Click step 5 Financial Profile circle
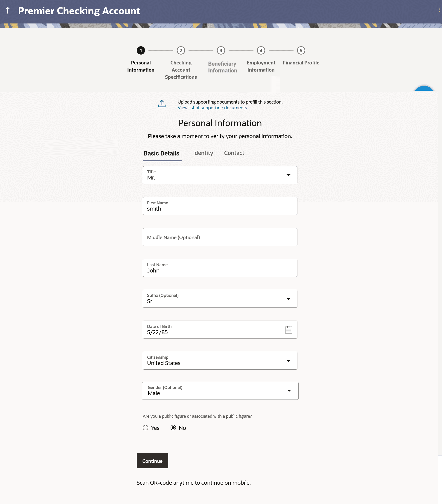The height and width of the screenshot is (504, 442). coord(301,51)
